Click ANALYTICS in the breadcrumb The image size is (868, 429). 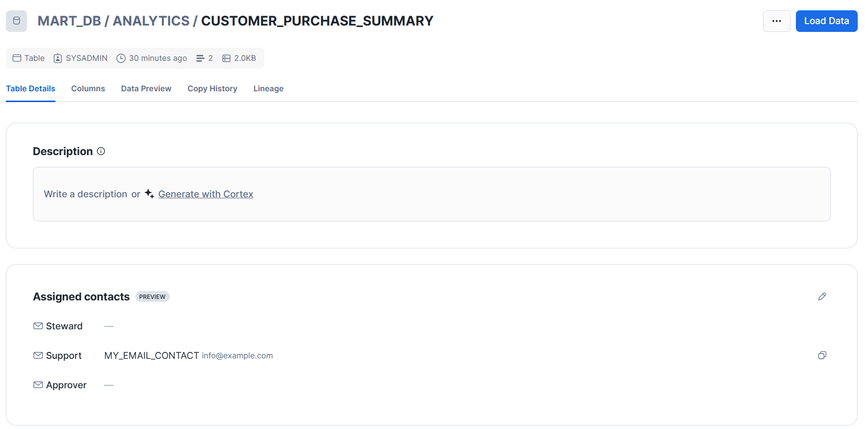151,21
